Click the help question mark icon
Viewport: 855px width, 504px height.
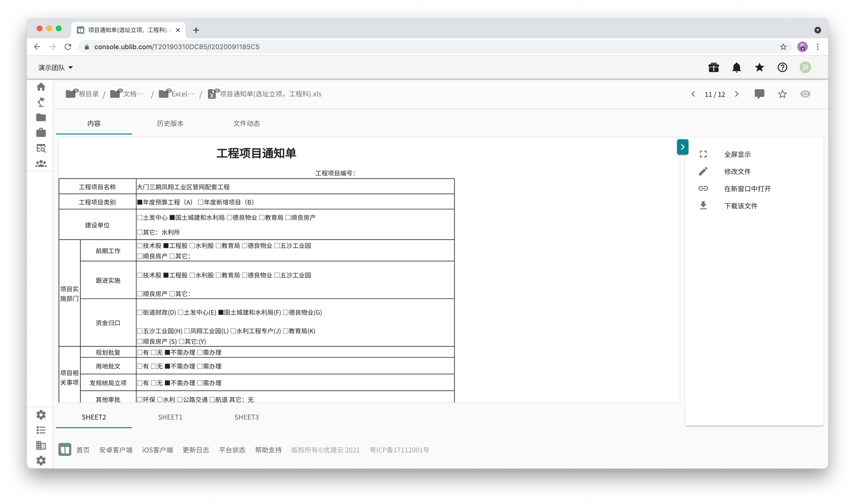(782, 67)
